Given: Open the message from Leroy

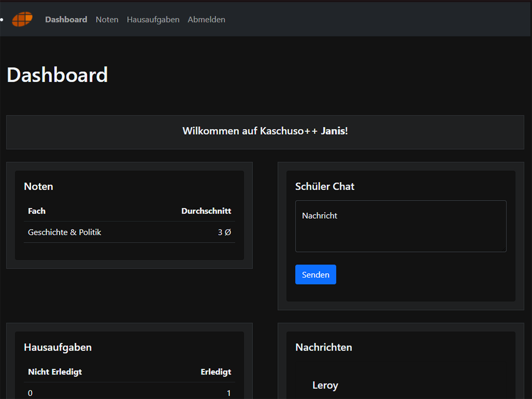Looking at the screenshot, I should (325, 385).
